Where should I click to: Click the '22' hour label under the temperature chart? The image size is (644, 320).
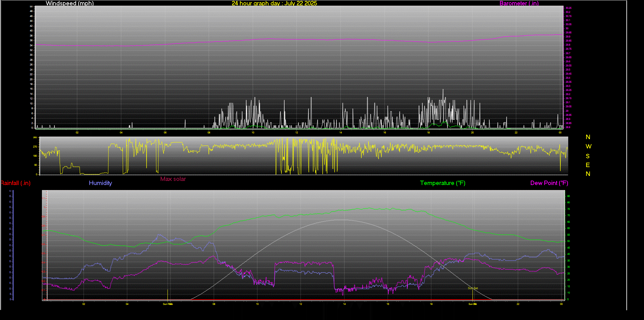click(x=518, y=304)
